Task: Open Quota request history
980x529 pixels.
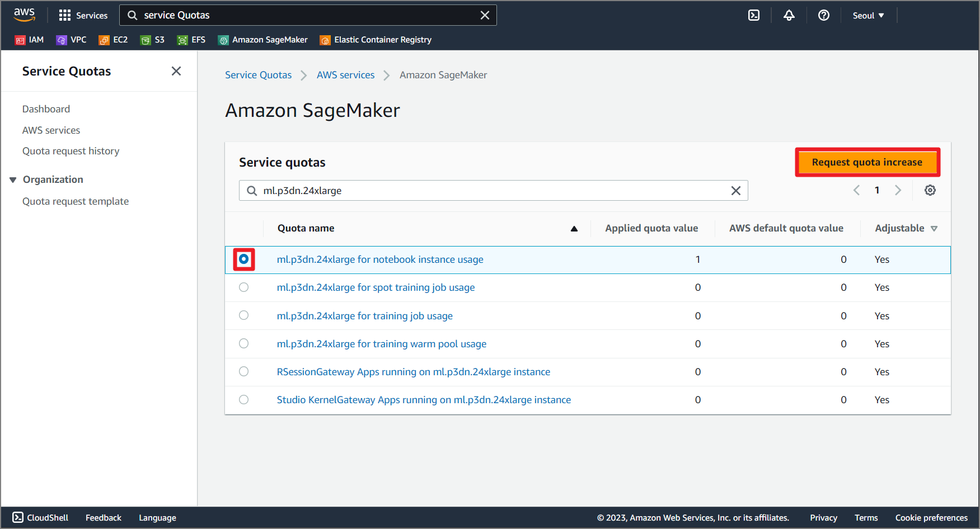Action: (71, 151)
